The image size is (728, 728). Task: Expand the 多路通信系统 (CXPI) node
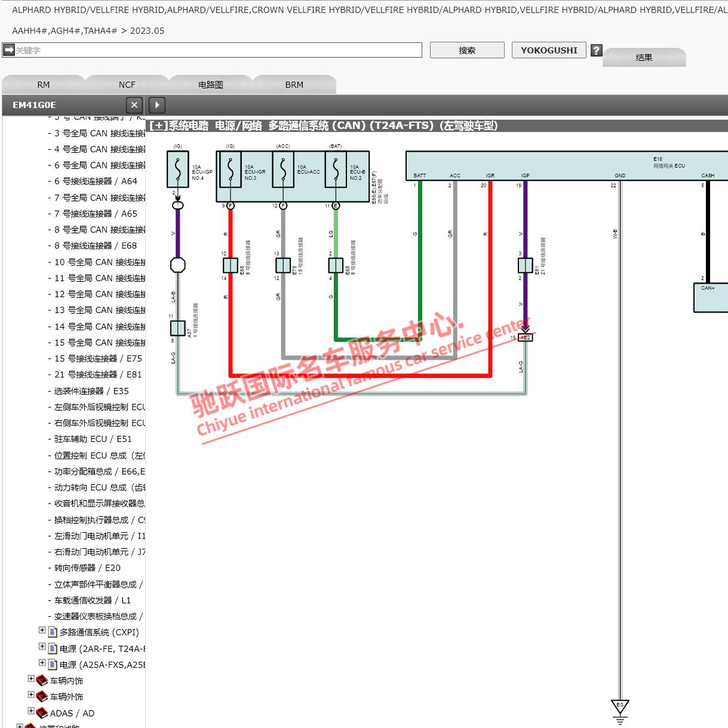coord(42,630)
